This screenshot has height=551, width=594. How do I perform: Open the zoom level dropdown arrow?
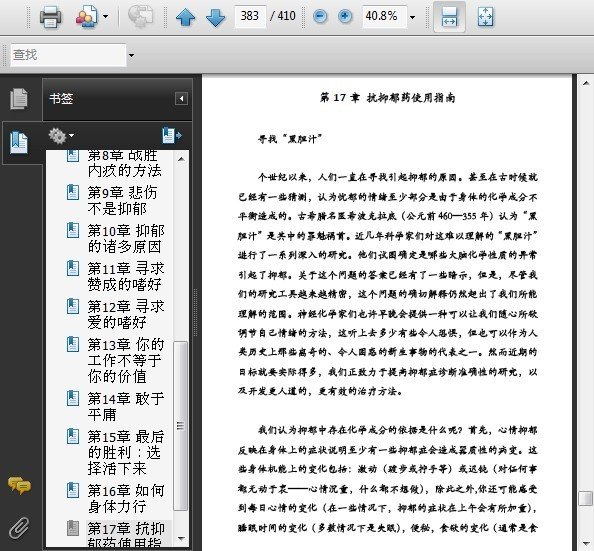[413, 17]
